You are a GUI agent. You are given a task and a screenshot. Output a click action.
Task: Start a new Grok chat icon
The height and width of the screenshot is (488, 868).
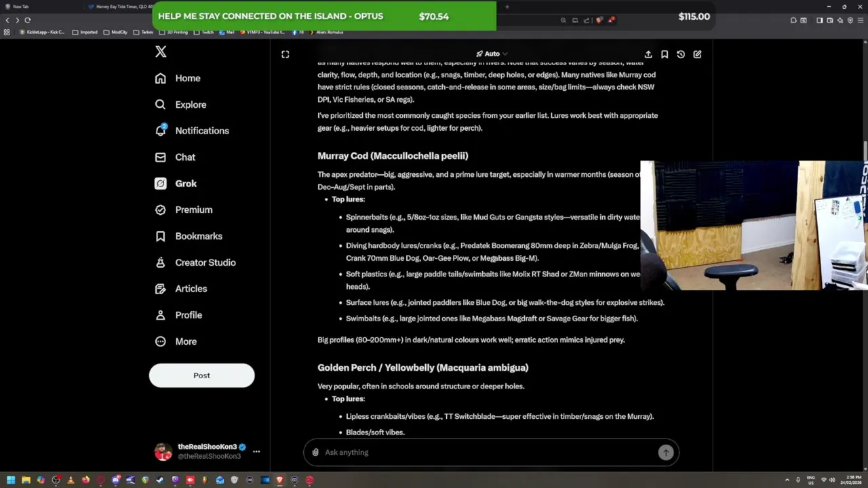coord(697,54)
